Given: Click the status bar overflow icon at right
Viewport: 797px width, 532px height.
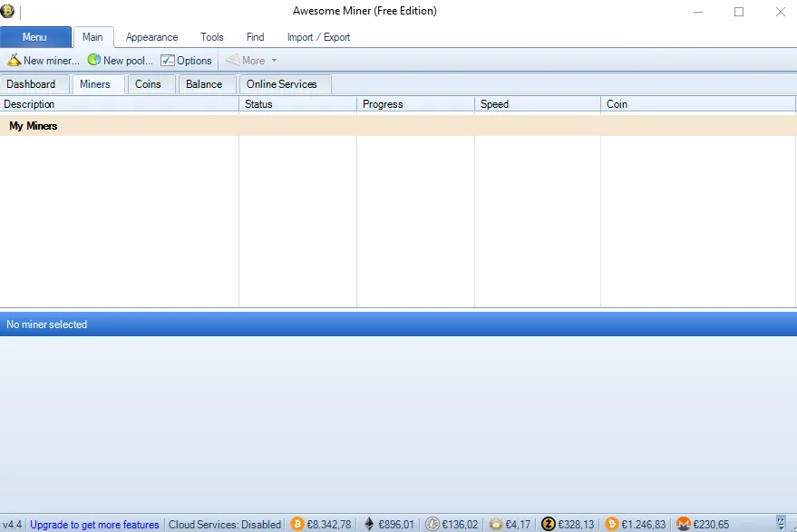Looking at the screenshot, I should coord(782,523).
